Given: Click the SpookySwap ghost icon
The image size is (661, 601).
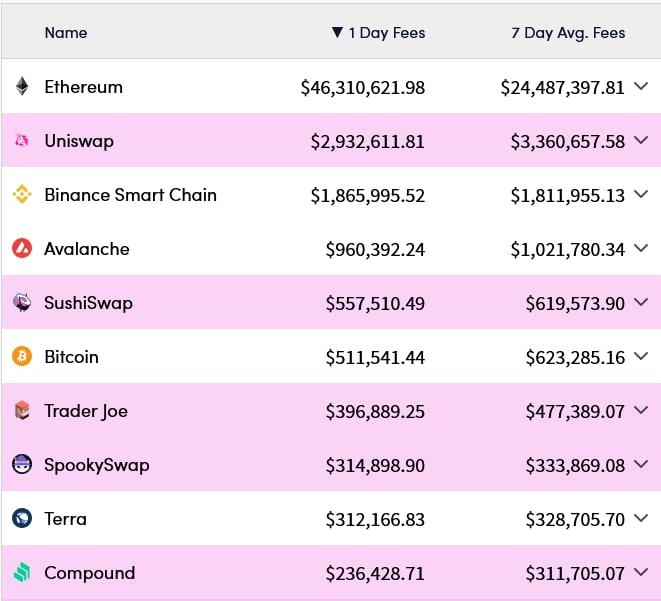Looking at the screenshot, I should click(x=22, y=465).
